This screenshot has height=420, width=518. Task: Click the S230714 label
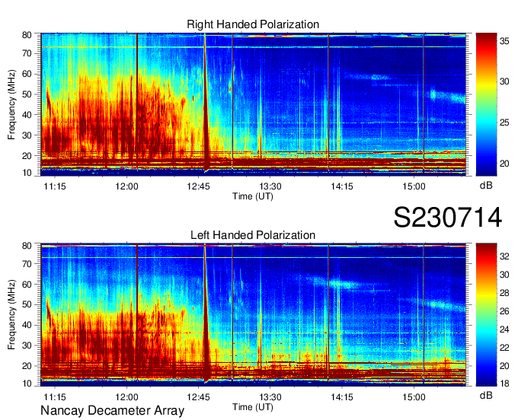[448, 218]
